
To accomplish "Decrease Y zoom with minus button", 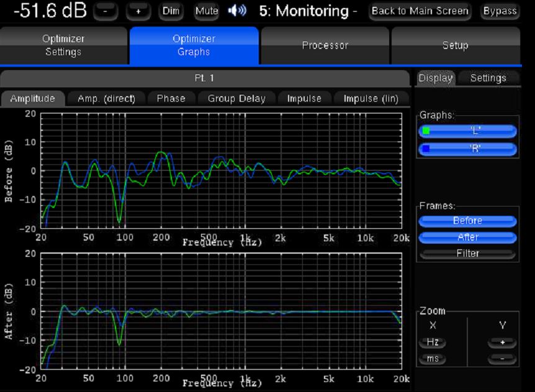I will (x=501, y=359).
